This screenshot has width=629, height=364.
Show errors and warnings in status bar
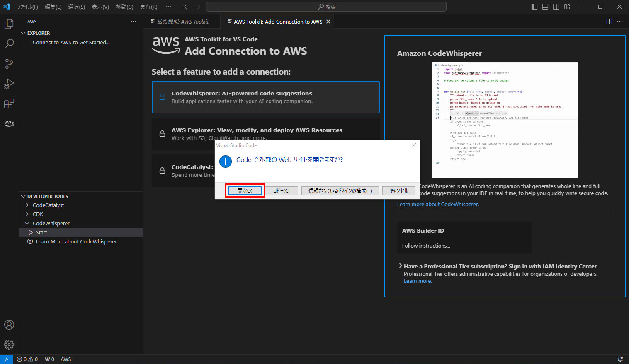click(27, 359)
